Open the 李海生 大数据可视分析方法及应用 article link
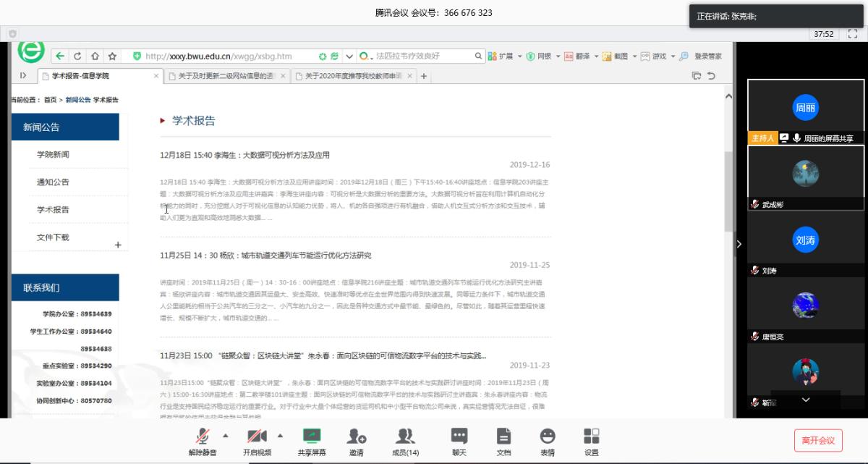 click(x=244, y=155)
